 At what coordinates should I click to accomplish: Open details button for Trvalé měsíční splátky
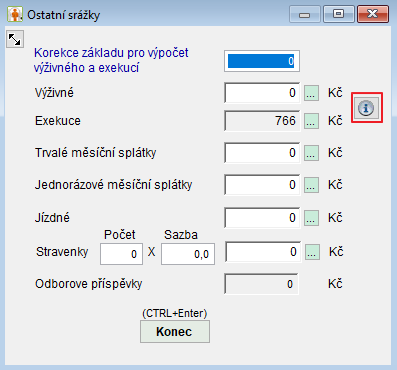(x=311, y=153)
